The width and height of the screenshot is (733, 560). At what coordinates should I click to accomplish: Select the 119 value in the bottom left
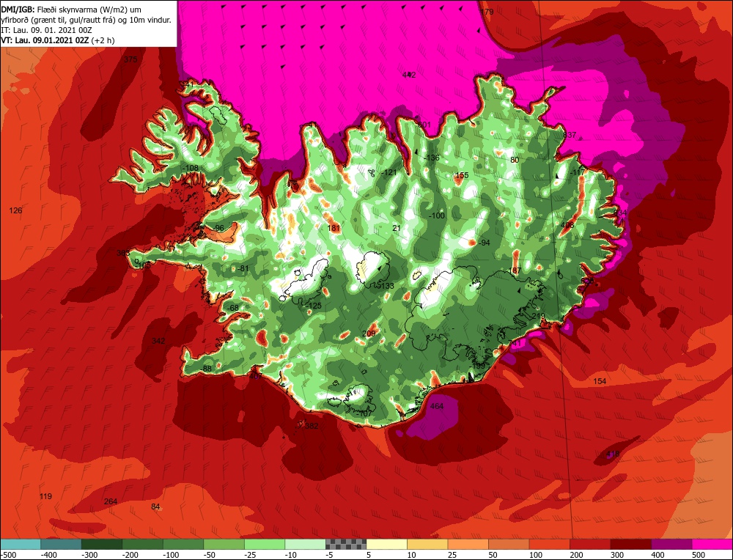pyautogui.click(x=45, y=496)
